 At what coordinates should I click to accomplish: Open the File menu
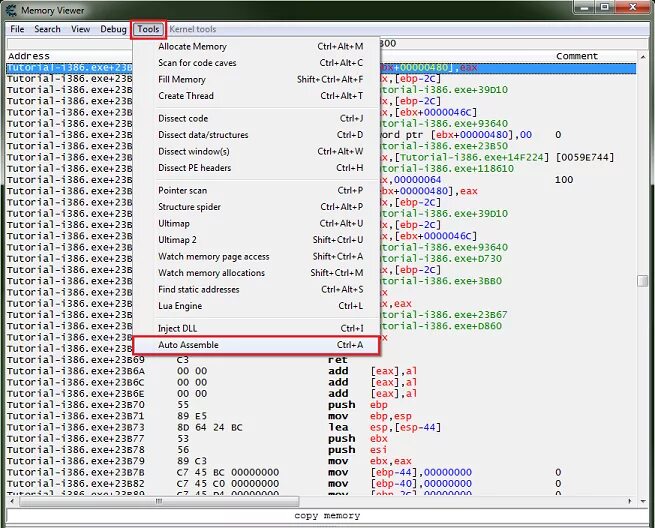click(x=17, y=29)
